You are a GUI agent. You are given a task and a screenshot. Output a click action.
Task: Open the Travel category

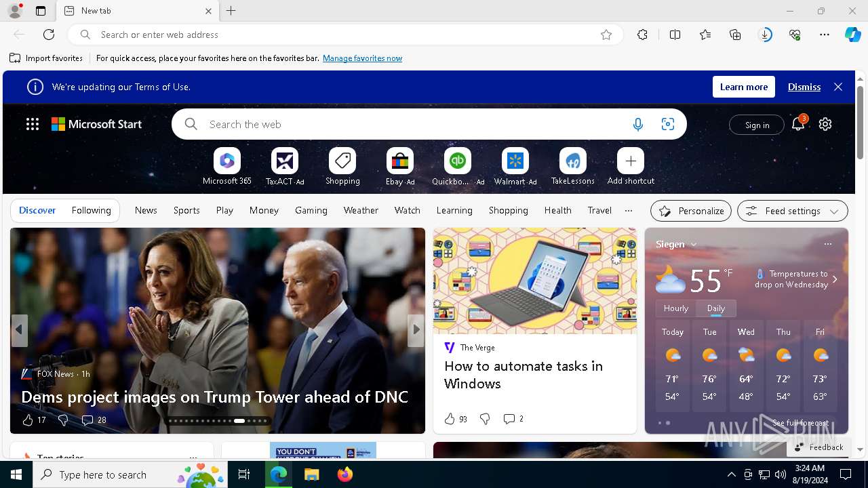point(599,211)
